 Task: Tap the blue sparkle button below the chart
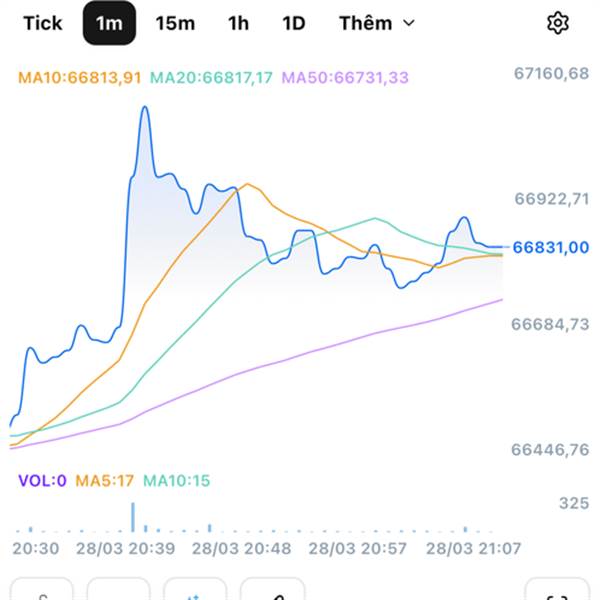(195, 592)
